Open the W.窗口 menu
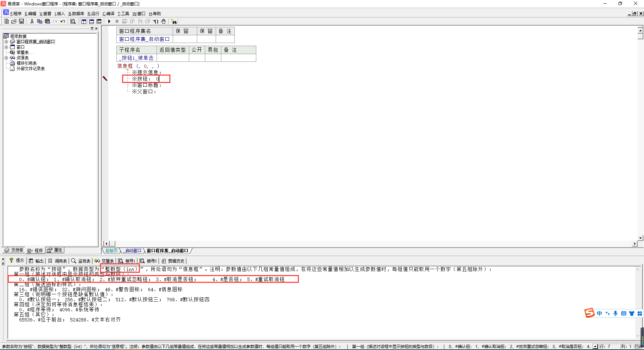 pyautogui.click(x=139, y=14)
